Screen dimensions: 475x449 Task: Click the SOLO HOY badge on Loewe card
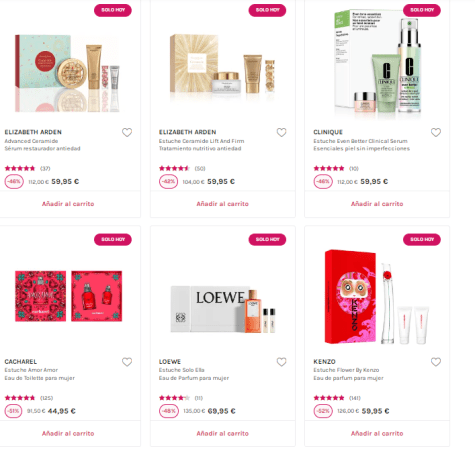pos(267,239)
